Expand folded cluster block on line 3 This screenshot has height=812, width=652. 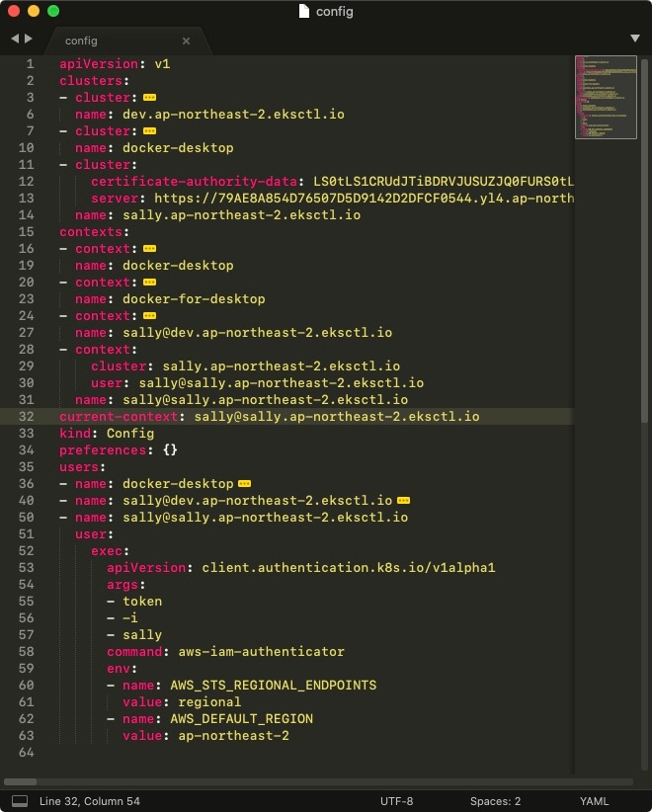149,98
